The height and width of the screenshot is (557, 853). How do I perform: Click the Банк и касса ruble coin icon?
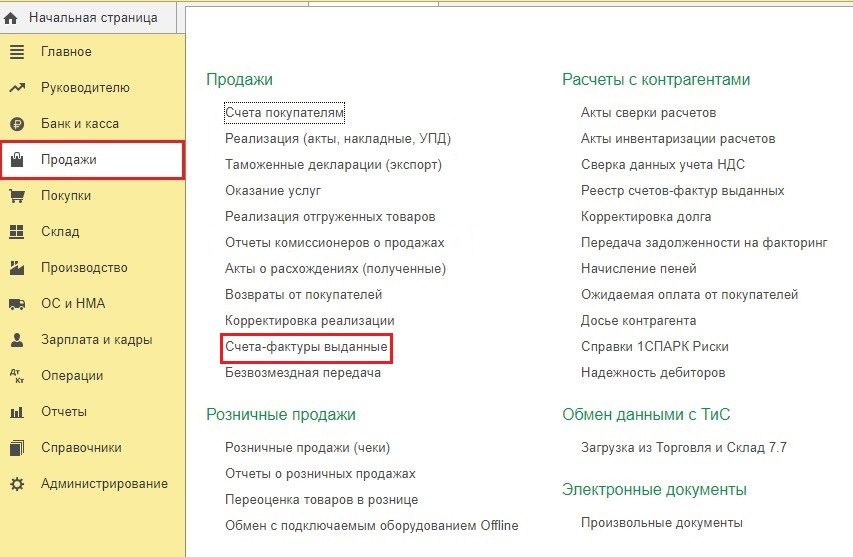pos(17,124)
